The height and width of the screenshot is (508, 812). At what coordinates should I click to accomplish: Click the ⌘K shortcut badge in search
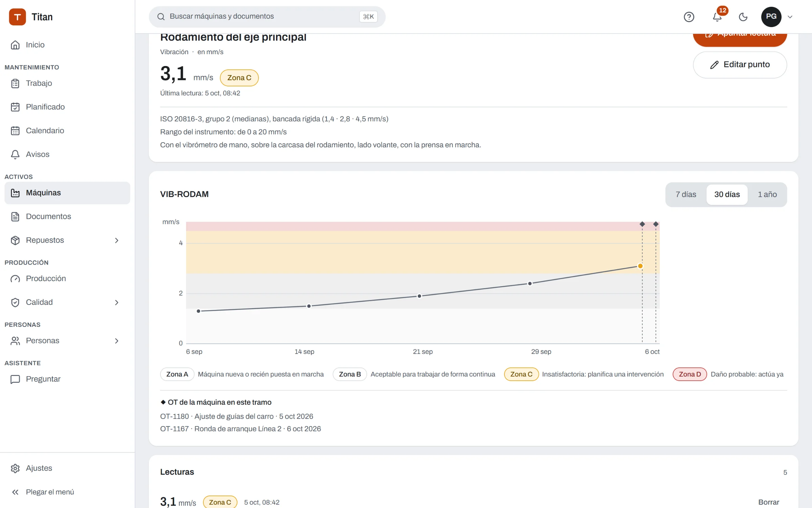click(x=368, y=17)
